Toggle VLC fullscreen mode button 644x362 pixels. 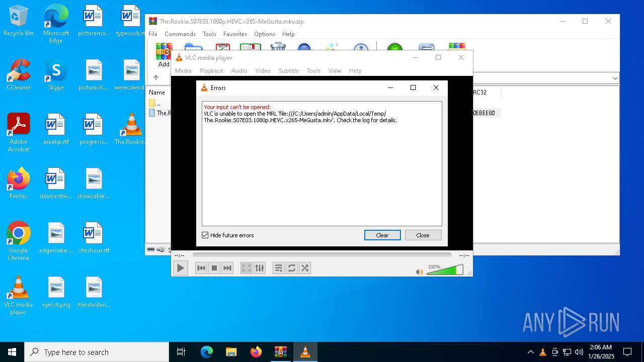coord(247,268)
